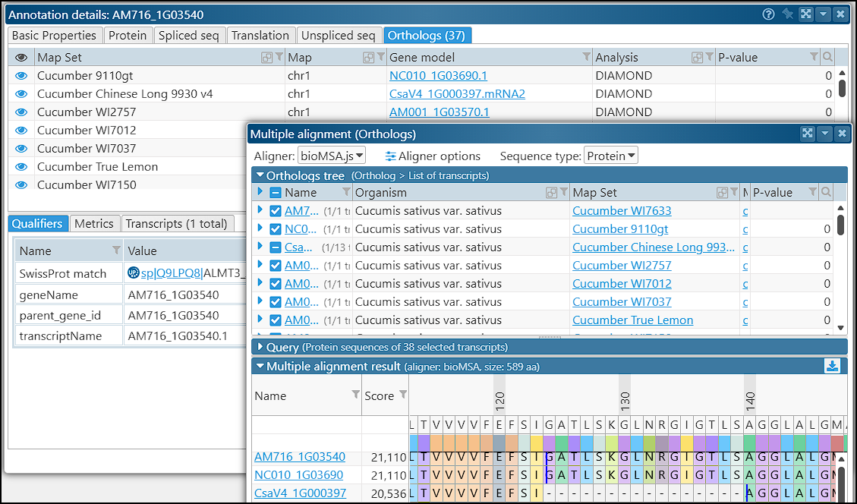The width and height of the screenshot is (857, 504).
Task: Open the Metrics tab
Action: coord(94,223)
